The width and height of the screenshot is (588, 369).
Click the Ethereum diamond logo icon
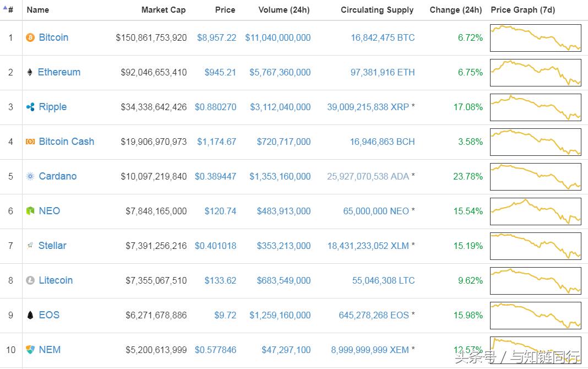pos(30,72)
